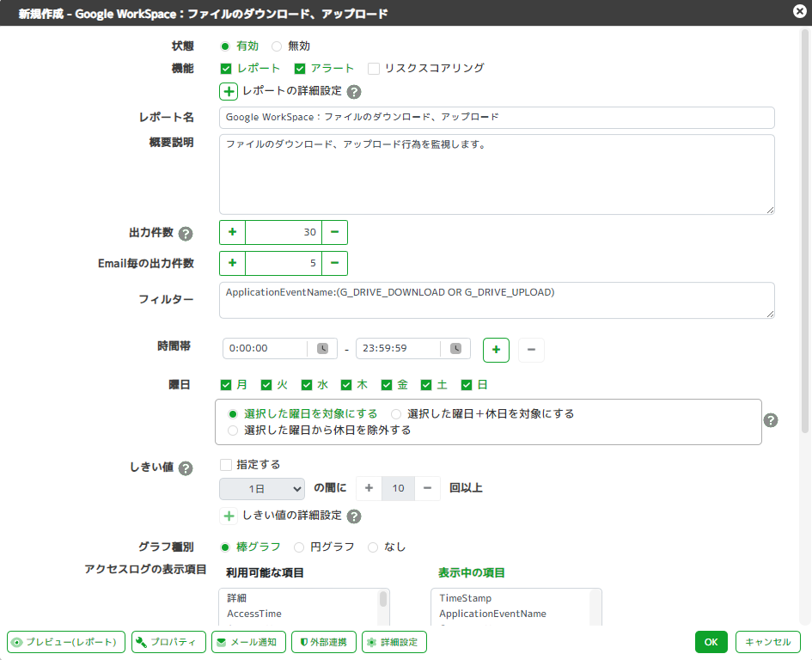Expand the レポートの詳細設定 plus icon
The image size is (812, 660).
[229, 92]
